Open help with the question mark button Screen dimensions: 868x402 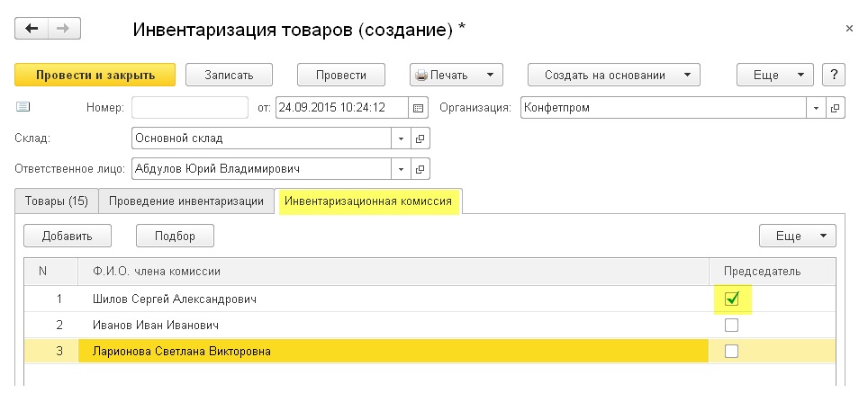pyautogui.click(x=834, y=76)
